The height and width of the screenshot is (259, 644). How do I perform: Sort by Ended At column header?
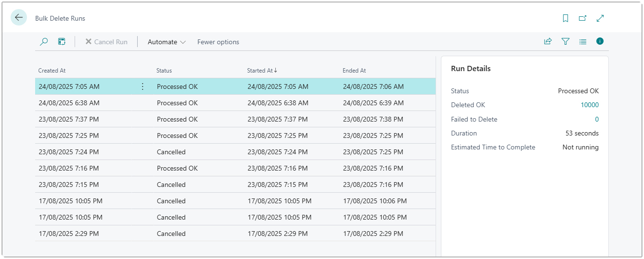click(354, 71)
